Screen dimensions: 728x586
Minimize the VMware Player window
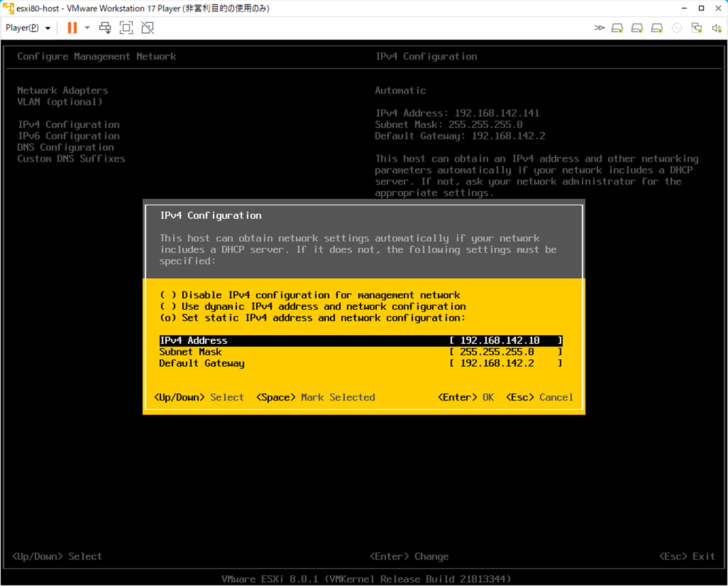click(x=684, y=8)
